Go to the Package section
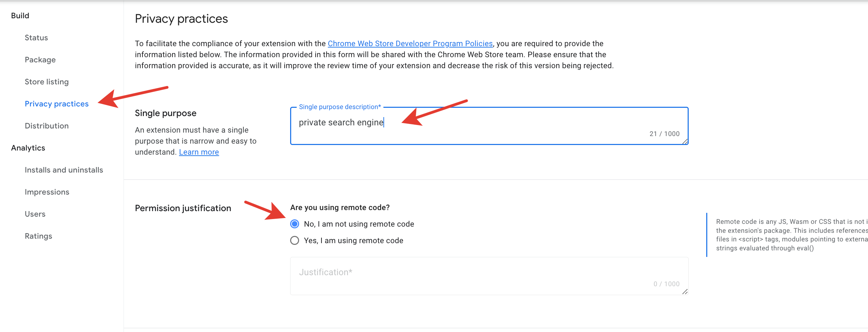This screenshot has width=868, height=332. 40,60
